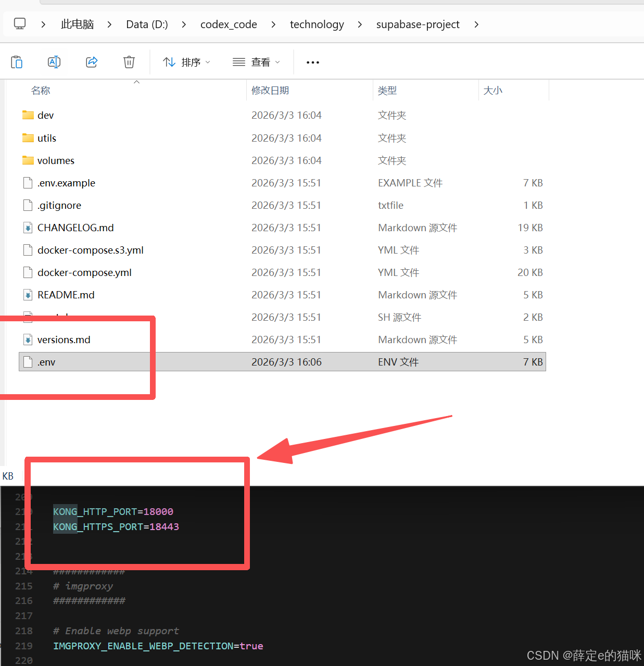Select the dev folder icon
The height and width of the screenshot is (666, 644).
pyautogui.click(x=28, y=115)
